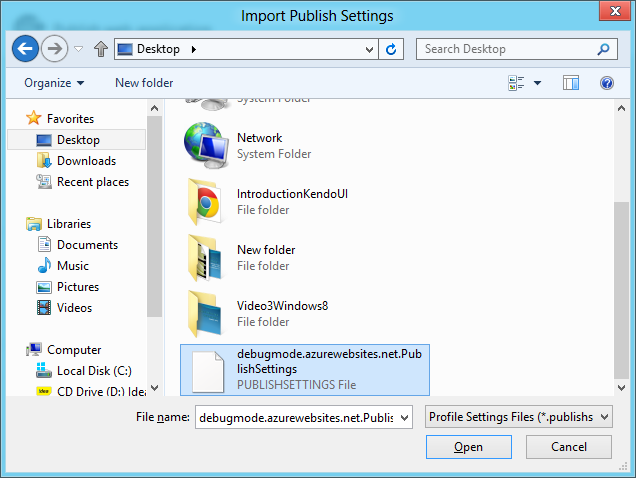Refresh the Desktop folder listing
The height and width of the screenshot is (478, 636).
pyautogui.click(x=392, y=49)
